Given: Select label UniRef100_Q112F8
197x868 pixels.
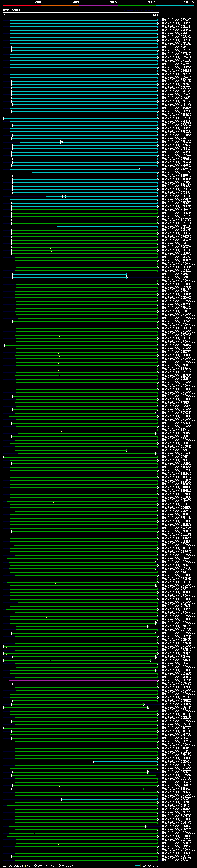Looking at the screenshot, I should tap(177, 535).
